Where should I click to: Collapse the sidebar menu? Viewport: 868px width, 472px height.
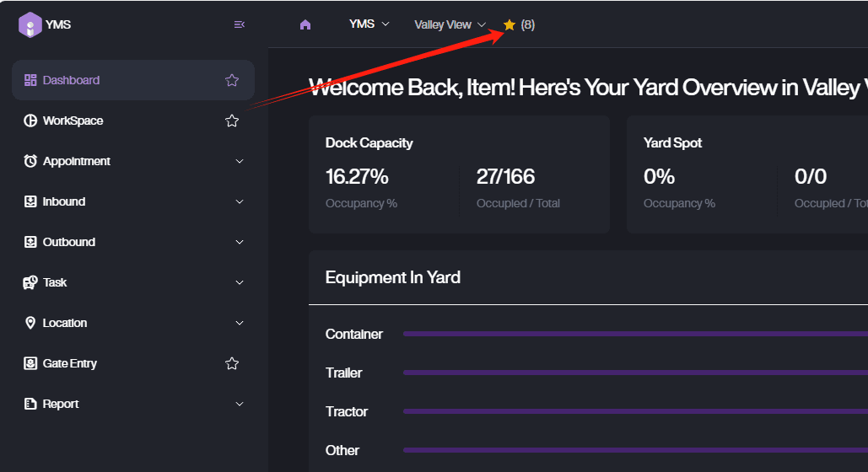coord(240,24)
